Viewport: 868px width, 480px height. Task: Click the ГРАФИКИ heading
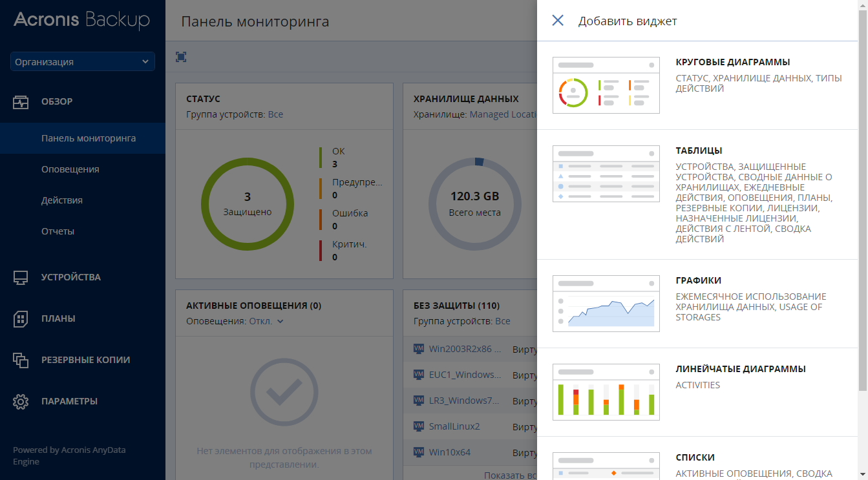point(699,280)
